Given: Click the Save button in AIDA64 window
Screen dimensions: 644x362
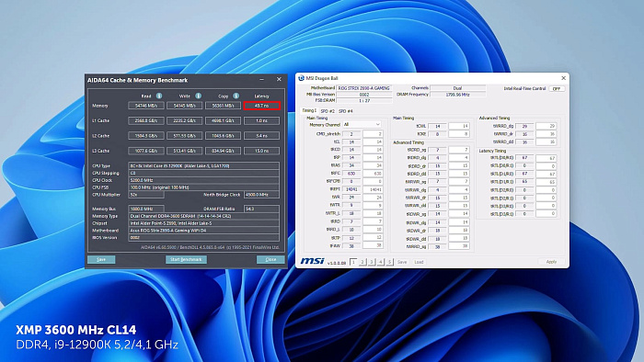Looking at the screenshot, I should tap(101, 259).
